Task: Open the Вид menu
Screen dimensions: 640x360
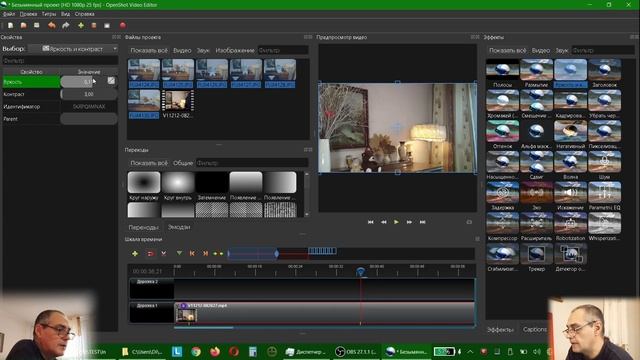Action: tap(65, 14)
